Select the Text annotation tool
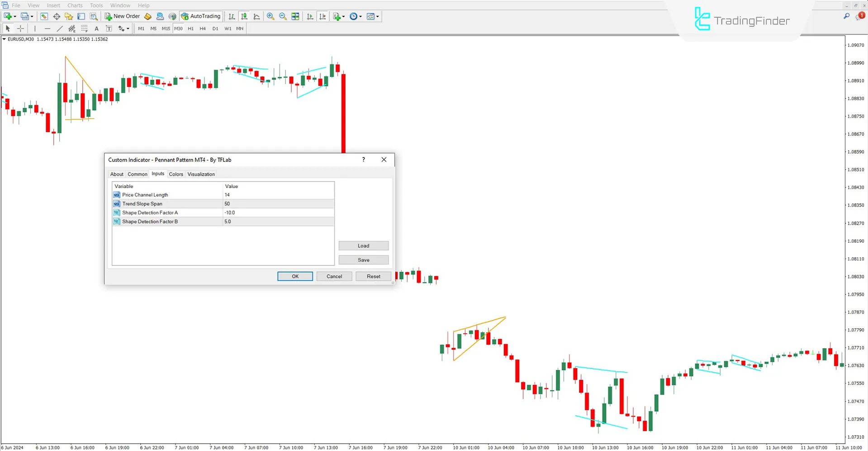Viewport: 868px width, 451px height. tap(96, 28)
